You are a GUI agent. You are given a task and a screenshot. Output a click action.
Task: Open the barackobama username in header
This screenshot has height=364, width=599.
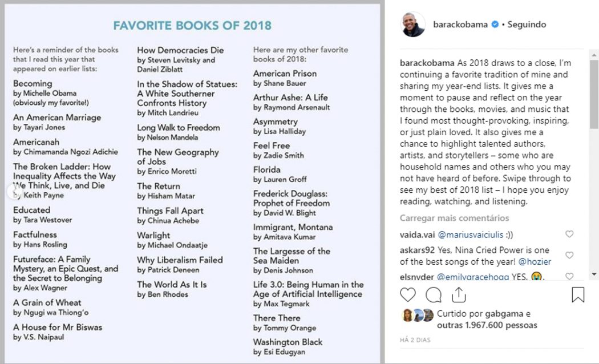point(460,25)
